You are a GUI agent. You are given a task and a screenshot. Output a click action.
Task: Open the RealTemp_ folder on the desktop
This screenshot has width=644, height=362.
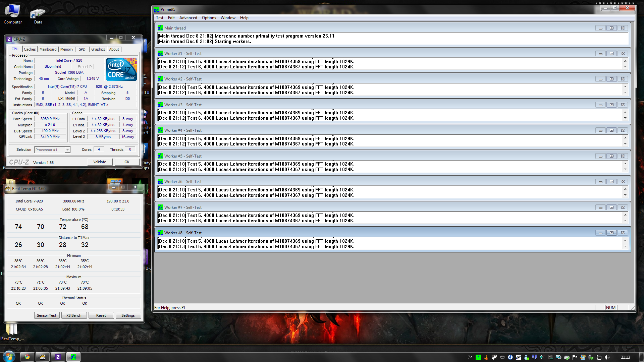pyautogui.click(x=12, y=332)
